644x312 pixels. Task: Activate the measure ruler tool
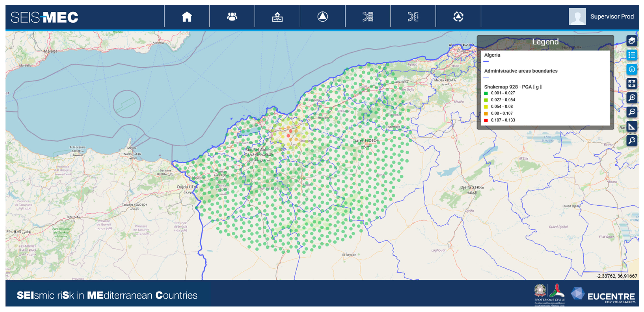coord(631,126)
